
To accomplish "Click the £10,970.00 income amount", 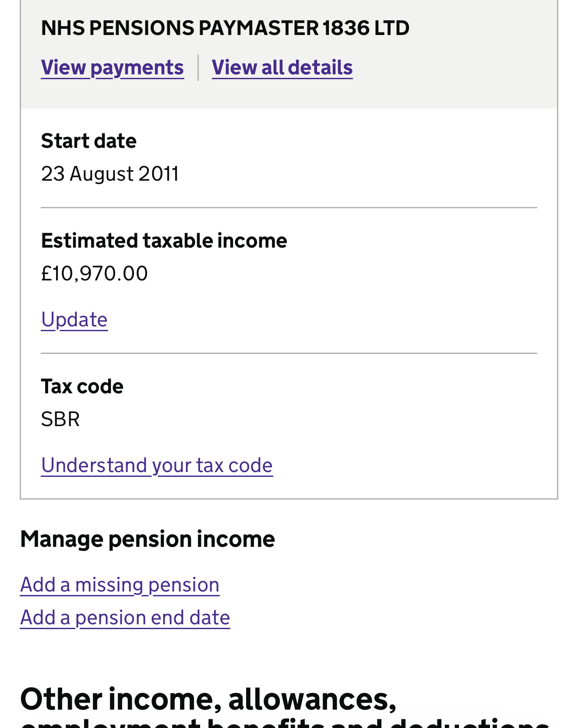I will pyautogui.click(x=94, y=273).
